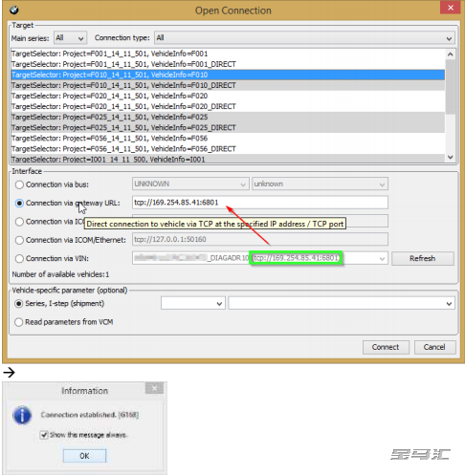Click the blue information icon in dialog
Screen dimensions: 465x476
click(22, 415)
